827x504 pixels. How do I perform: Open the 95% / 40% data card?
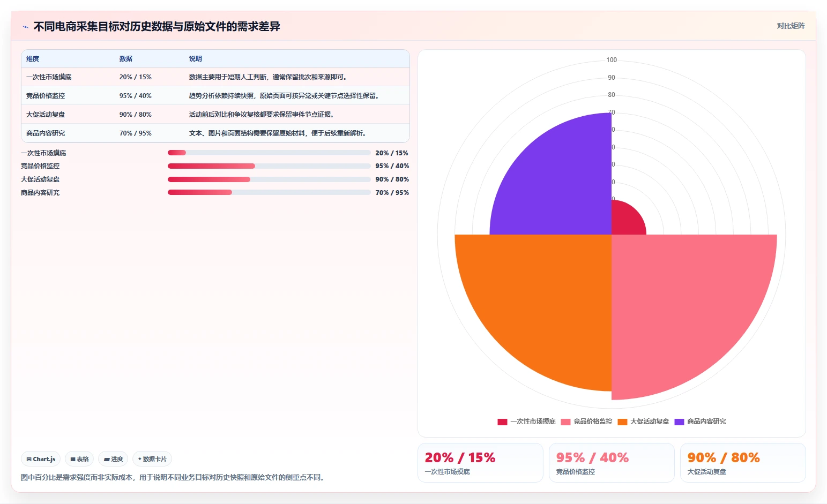[x=612, y=463]
